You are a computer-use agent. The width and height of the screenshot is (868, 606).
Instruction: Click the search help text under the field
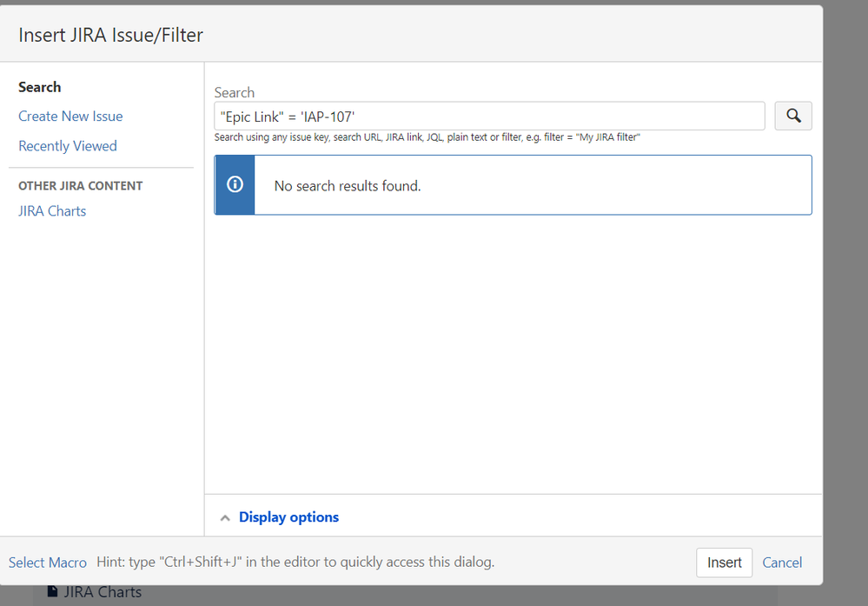[427, 137]
